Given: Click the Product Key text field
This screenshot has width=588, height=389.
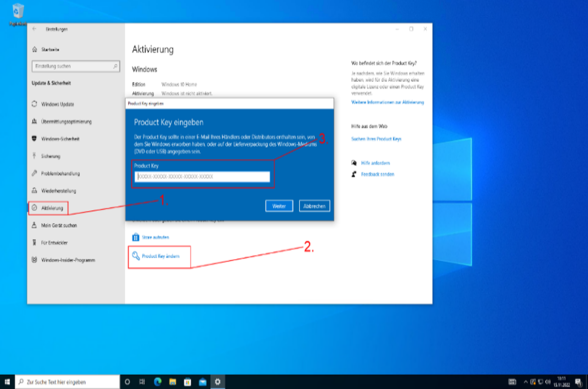Looking at the screenshot, I should coord(202,177).
